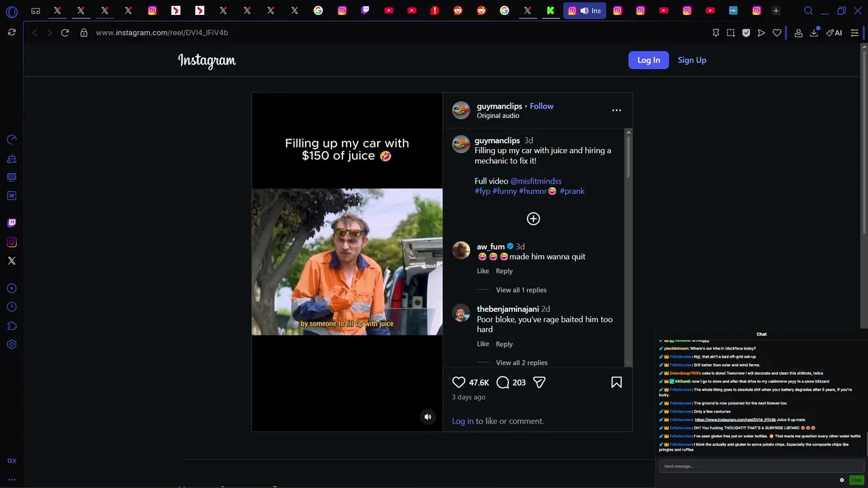Switch to the Twitch browser tab

tap(365, 11)
